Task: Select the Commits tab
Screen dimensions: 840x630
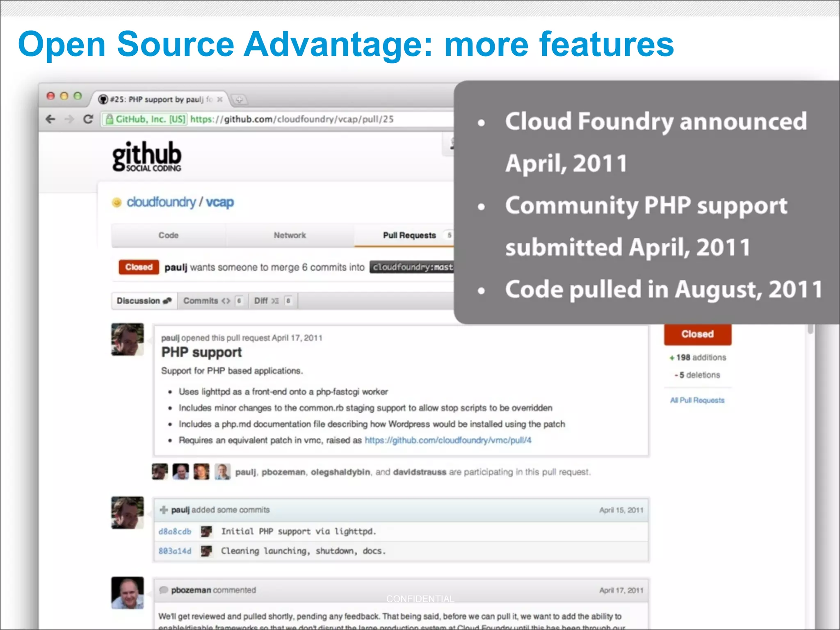Action: pos(213,301)
